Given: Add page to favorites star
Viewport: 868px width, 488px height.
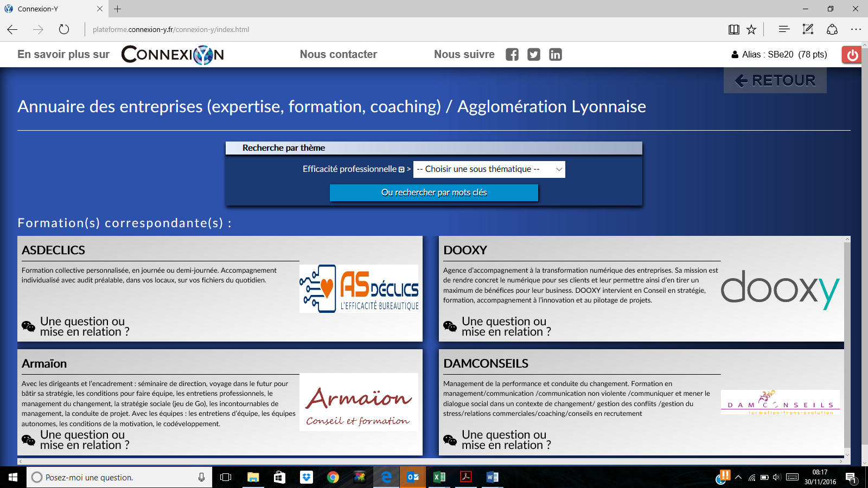Looking at the screenshot, I should click(x=751, y=29).
